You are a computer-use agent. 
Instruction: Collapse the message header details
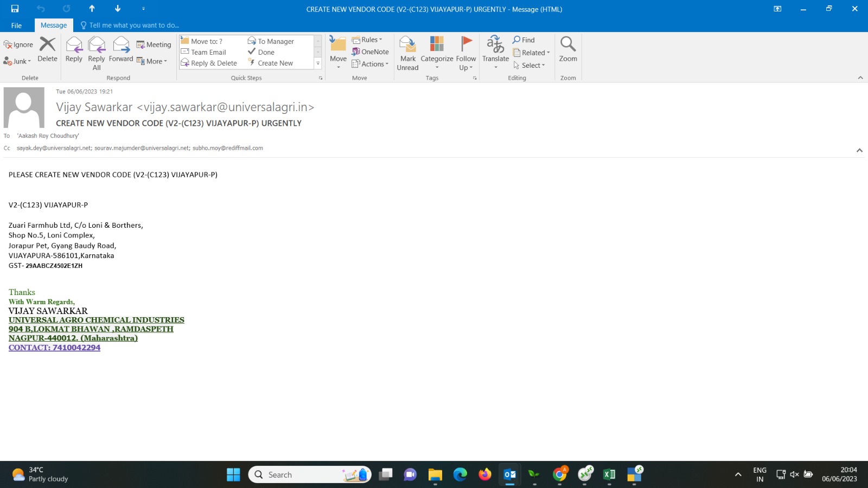pyautogui.click(x=859, y=150)
